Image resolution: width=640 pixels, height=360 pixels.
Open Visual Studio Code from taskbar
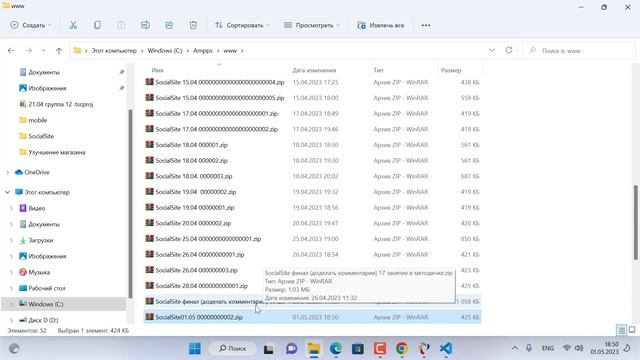coord(446,349)
